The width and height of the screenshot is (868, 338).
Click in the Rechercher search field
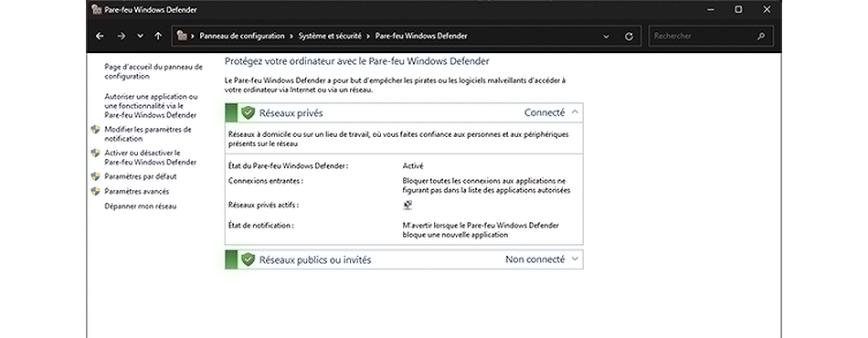click(x=703, y=36)
